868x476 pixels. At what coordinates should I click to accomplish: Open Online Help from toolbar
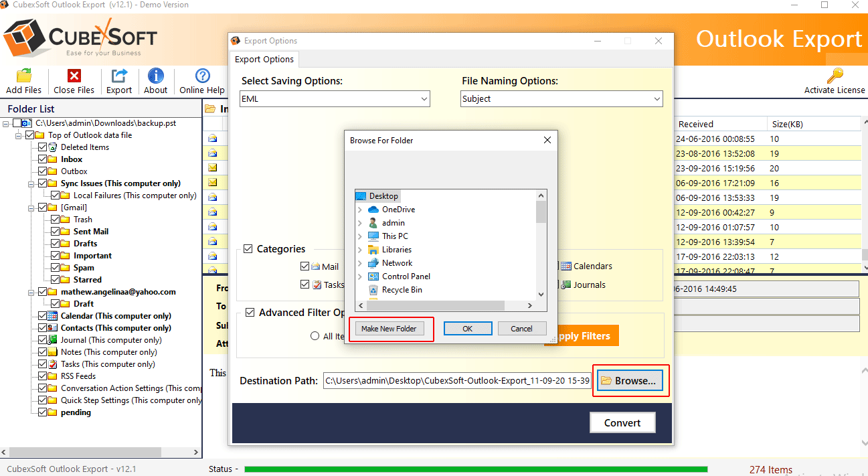pos(202,76)
